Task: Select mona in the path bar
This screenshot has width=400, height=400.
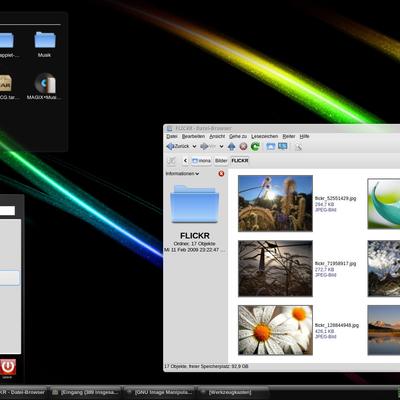Action: (x=201, y=161)
